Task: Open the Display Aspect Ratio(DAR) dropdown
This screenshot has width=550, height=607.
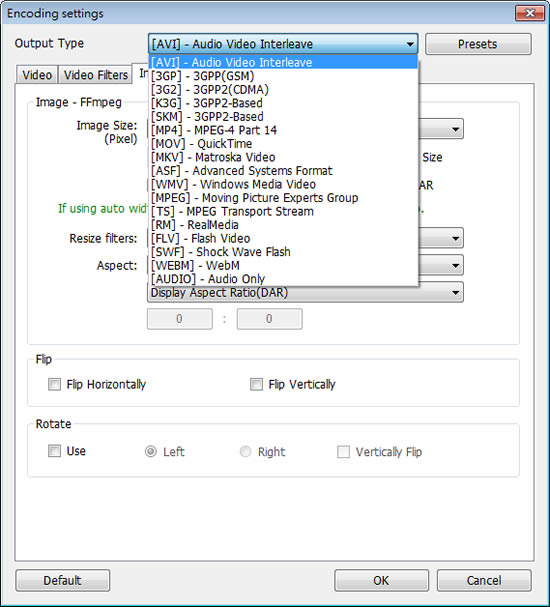Action: pos(305,293)
